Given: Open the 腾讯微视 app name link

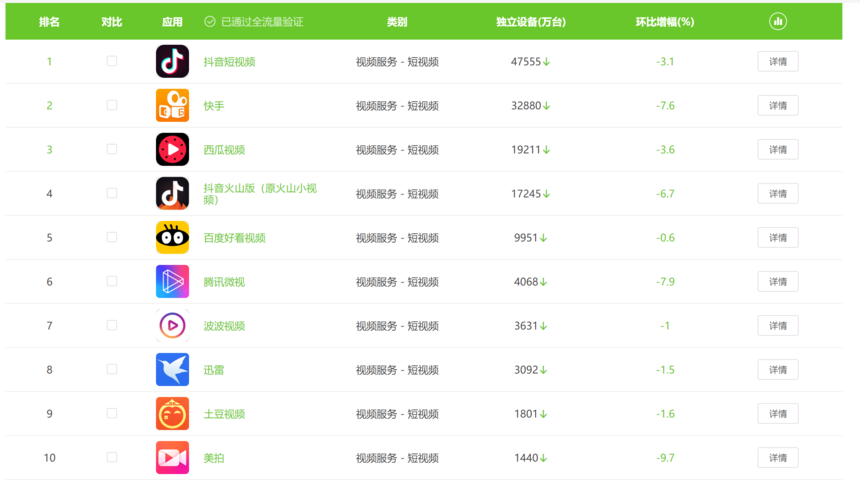Looking at the screenshot, I should pyautogui.click(x=224, y=282).
